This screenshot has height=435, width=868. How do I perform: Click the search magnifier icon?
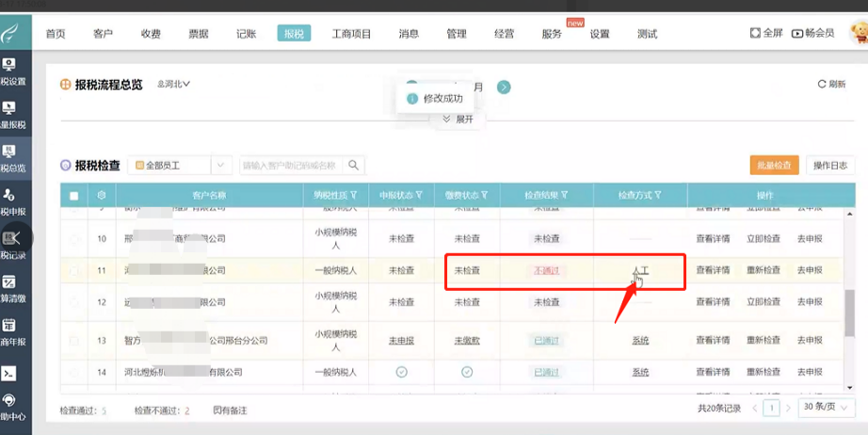pos(354,166)
